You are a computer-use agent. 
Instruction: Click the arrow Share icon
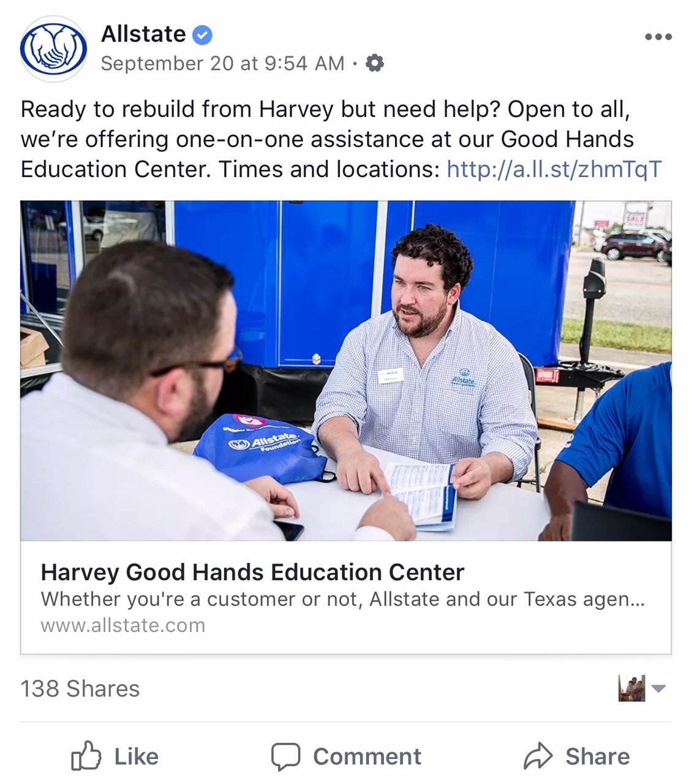pyautogui.click(x=538, y=756)
